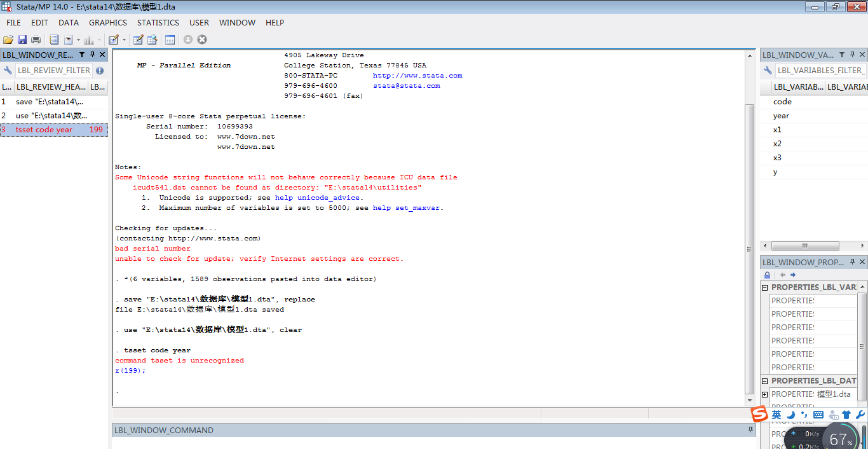Click the Variables panel filter funnel icon
Viewport: 868px width, 449px height.
pyautogui.click(x=842, y=55)
